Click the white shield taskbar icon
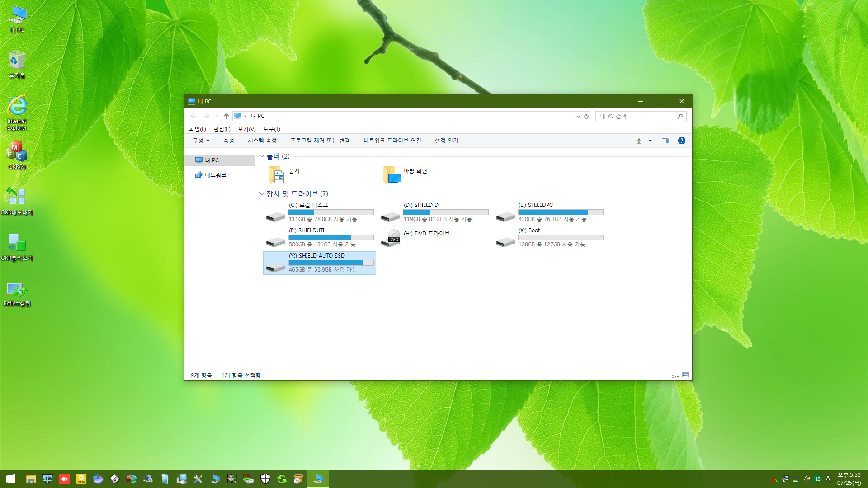 265,479
